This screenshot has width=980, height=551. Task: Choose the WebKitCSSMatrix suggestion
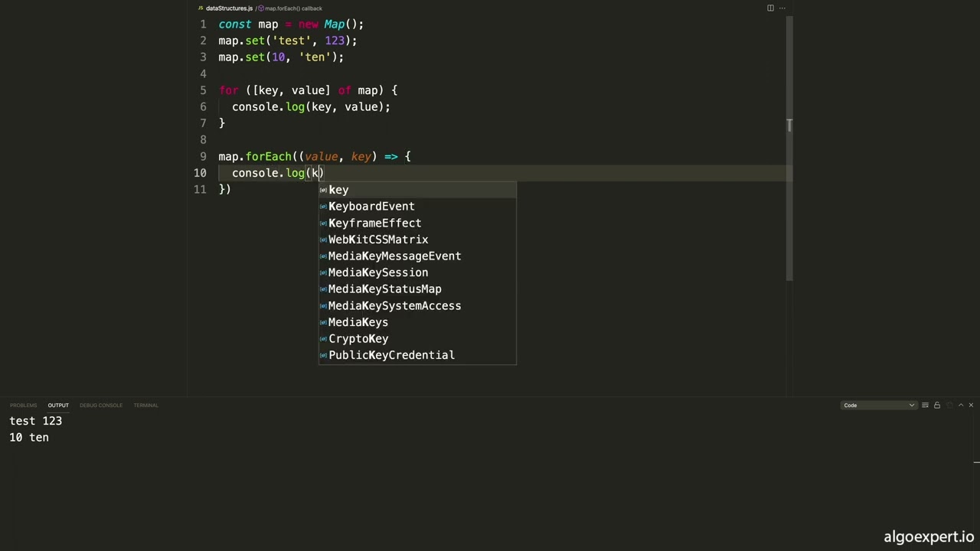(417, 240)
